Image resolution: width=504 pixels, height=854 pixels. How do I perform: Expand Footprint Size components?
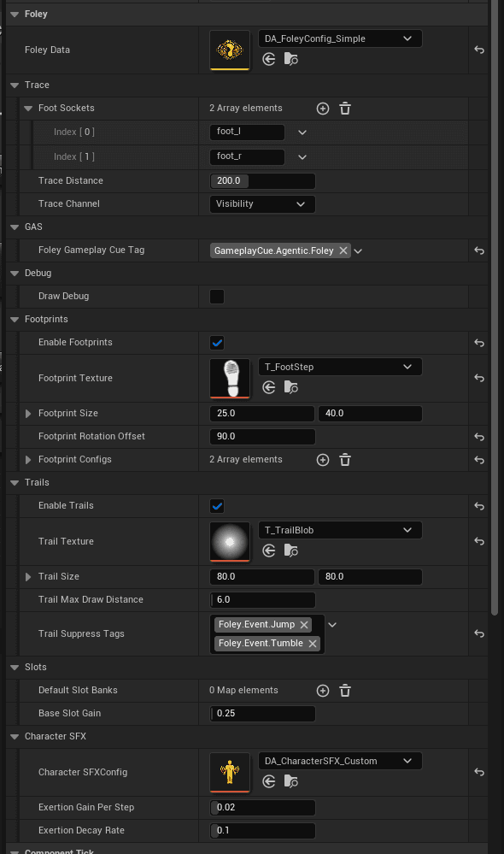28,414
